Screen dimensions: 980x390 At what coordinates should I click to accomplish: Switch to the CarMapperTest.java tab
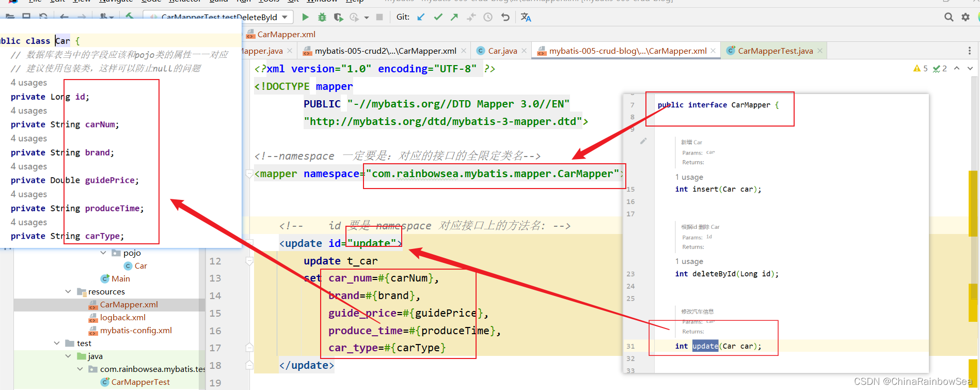(x=774, y=51)
